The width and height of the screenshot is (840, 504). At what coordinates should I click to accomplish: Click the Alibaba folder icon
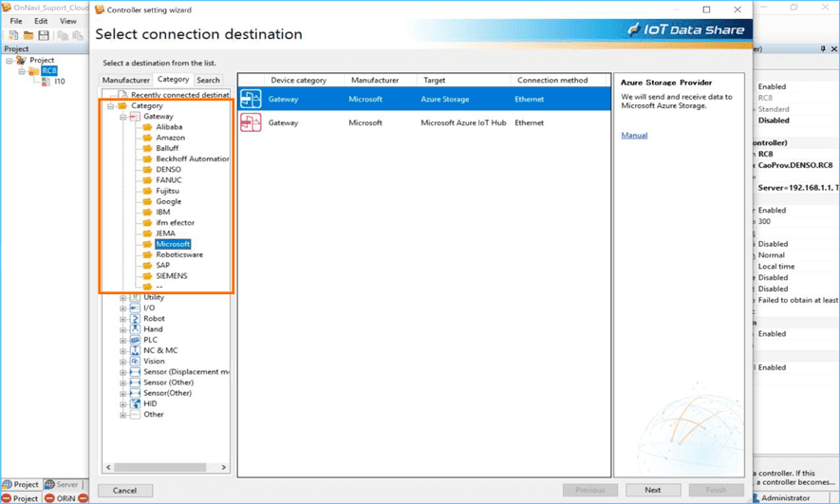(147, 127)
